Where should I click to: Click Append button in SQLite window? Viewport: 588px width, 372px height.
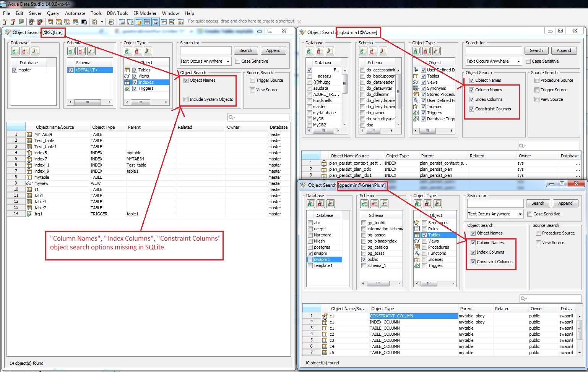pyautogui.click(x=273, y=50)
